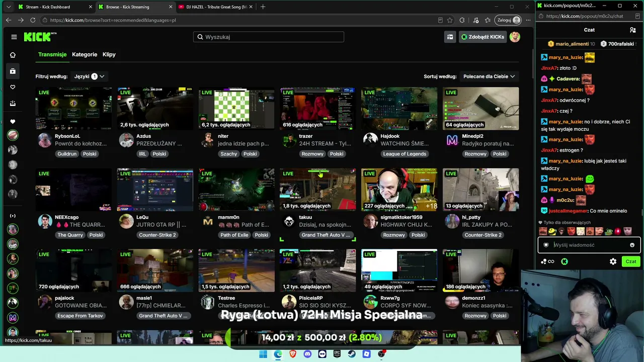Image resolution: width=644 pixels, height=362 pixels.
Task: Switch to the Klipy tab
Action: 109,54
